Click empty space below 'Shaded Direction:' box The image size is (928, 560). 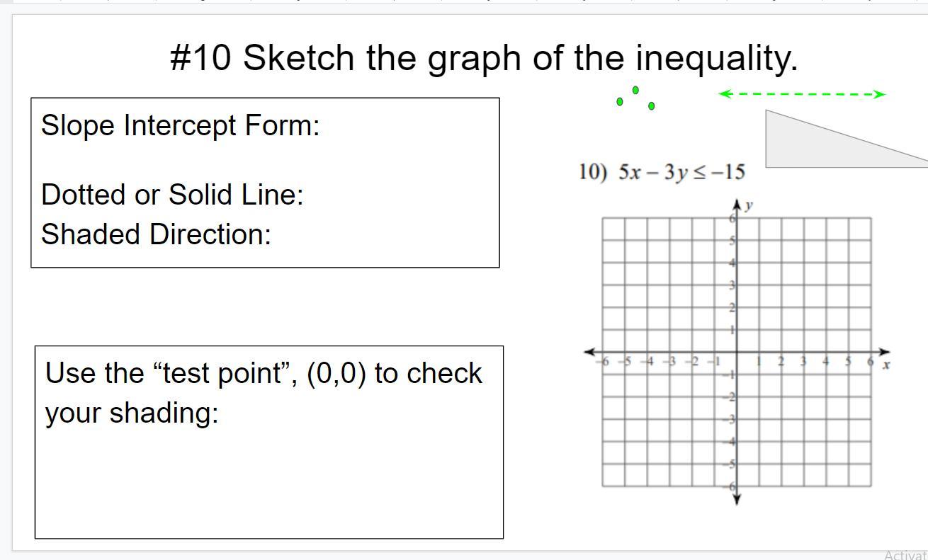tap(265, 304)
